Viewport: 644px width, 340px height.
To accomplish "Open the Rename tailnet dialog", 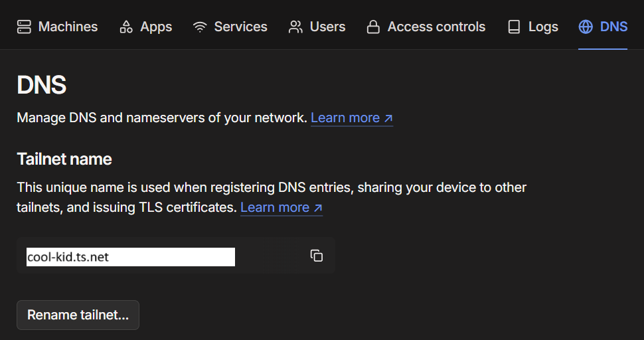I will click(78, 315).
